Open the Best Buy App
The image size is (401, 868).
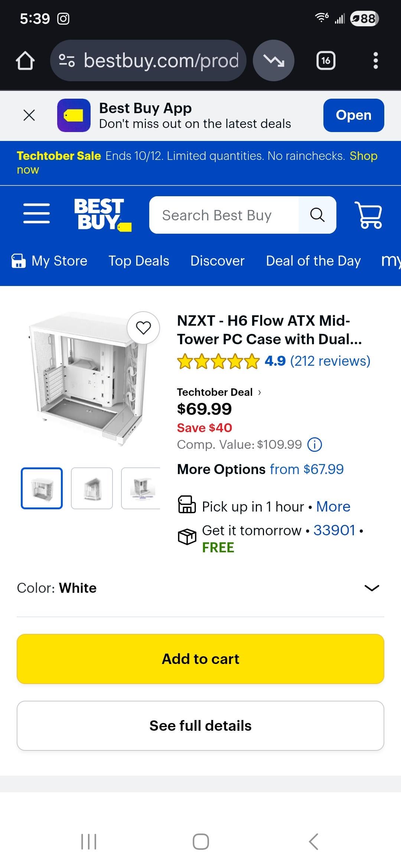point(353,115)
